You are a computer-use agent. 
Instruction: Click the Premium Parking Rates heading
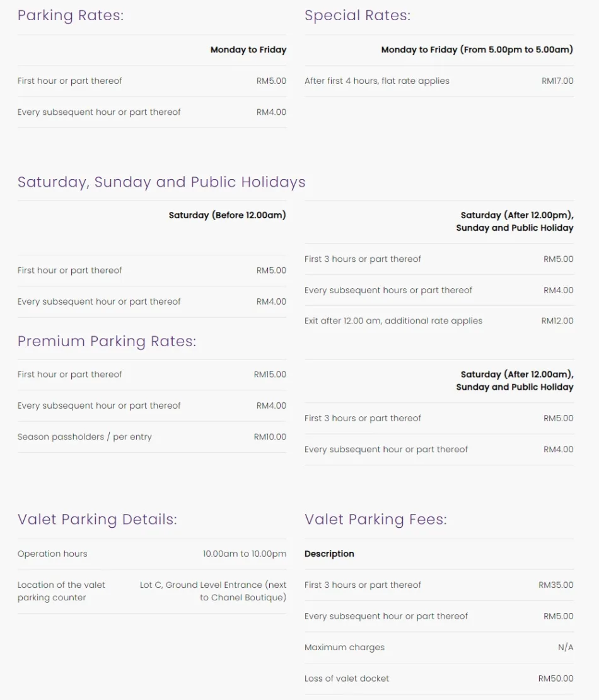(x=107, y=341)
